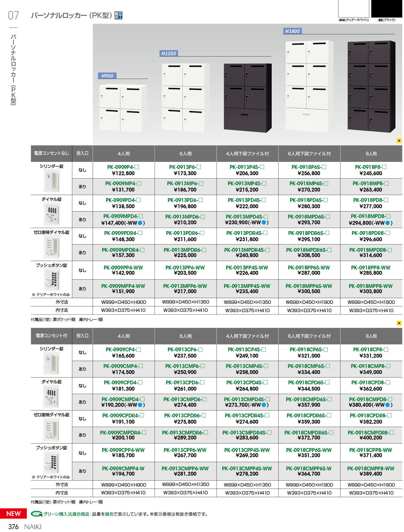
Task: Open product code PK-0918CPP8-WW
Action: 370,450
